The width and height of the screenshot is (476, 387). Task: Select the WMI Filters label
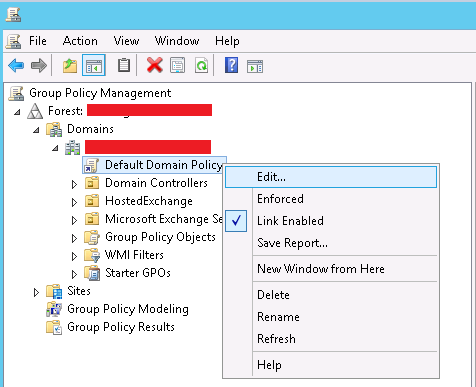coord(134,255)
